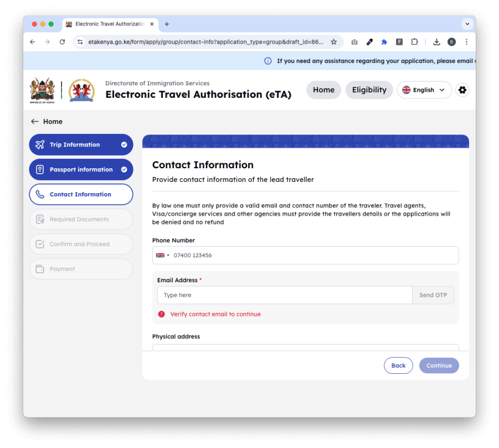Click the browser forward arrow
This screenshot has height=448, width=499.
[x=47, y=42]
